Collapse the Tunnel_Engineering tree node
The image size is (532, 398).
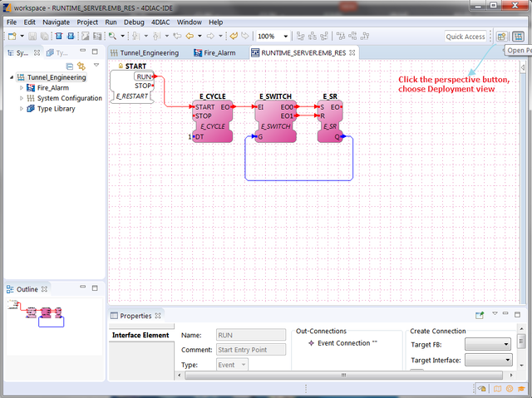point(11,77)
